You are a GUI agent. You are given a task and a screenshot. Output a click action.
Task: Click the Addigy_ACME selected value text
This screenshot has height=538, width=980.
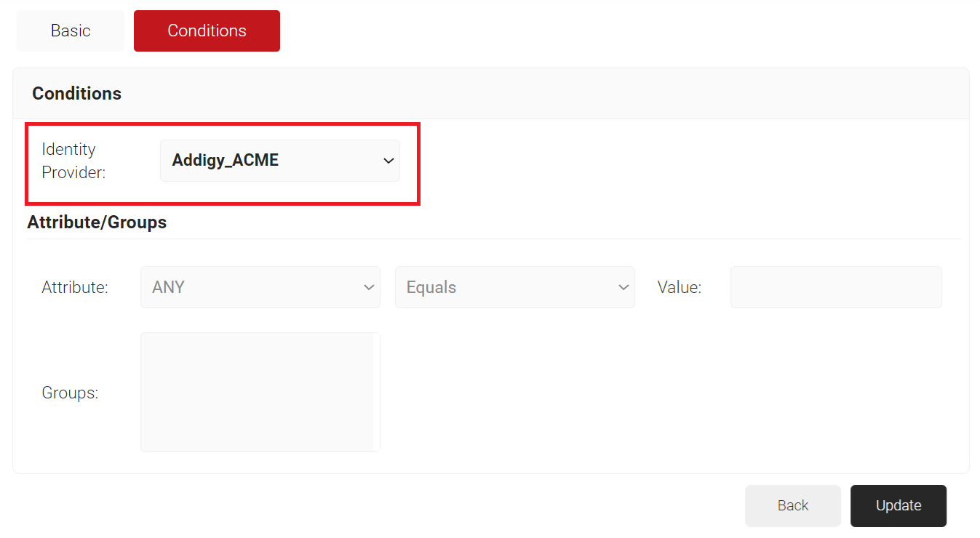[226, 161]
